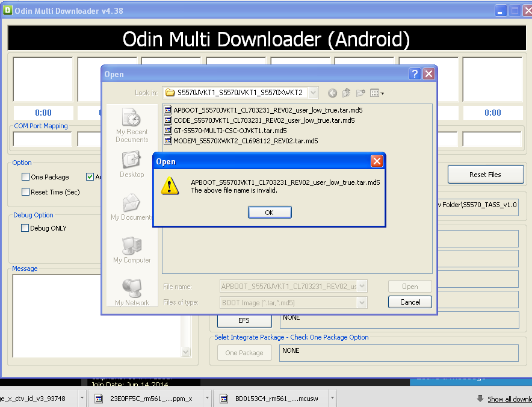
Task: Click the download arrow icon beside Show all downloads
Action: point(480,399)
